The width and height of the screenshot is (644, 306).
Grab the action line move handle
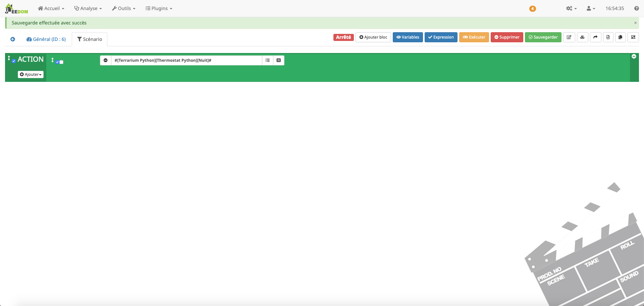(x=52, y=60)
